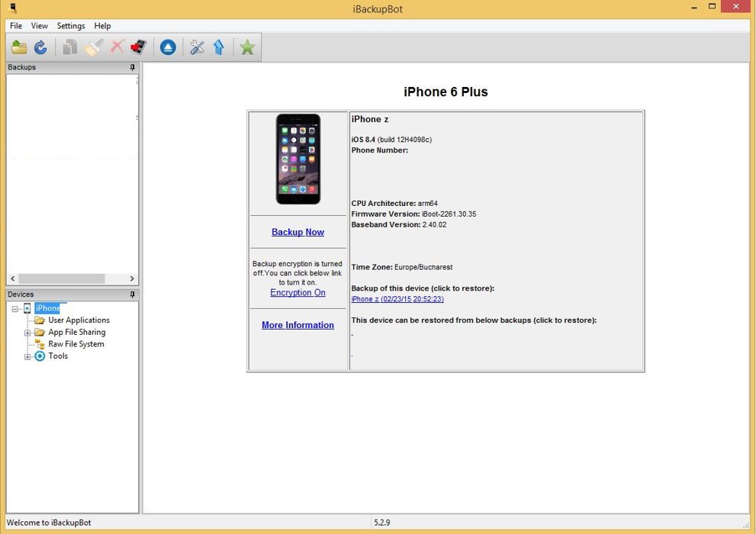The image size is (756, 534).
Task: Open the Settings menu
Action: [x=70, y=25]
